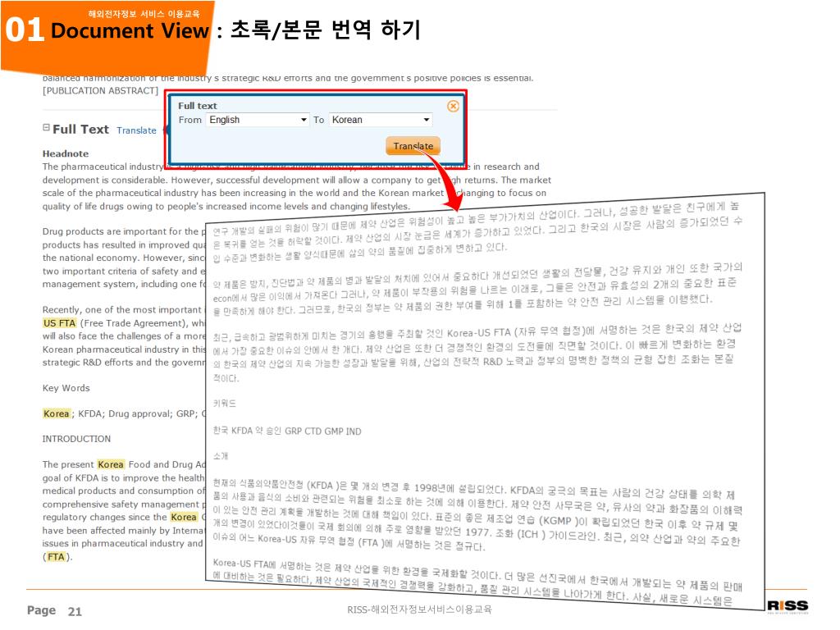Click the translated keyword line '한국 KFDA 약 승인'

tap(286, 431)
